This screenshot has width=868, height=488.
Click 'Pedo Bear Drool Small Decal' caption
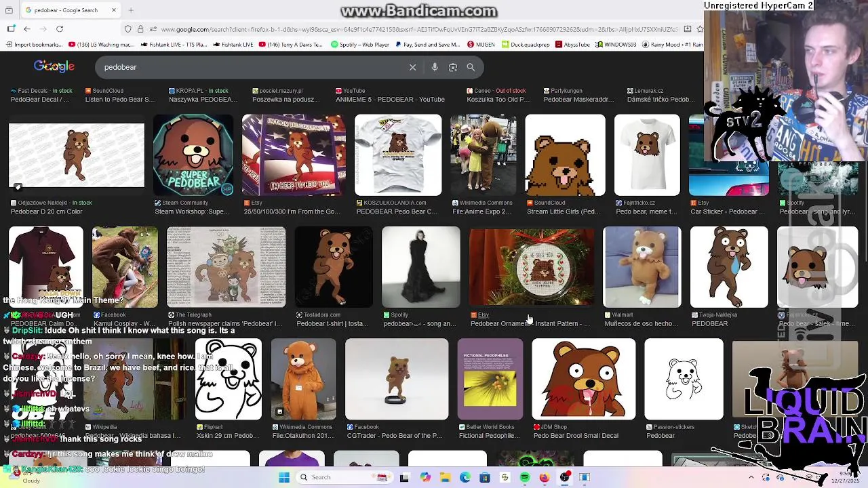coord(576,435)
